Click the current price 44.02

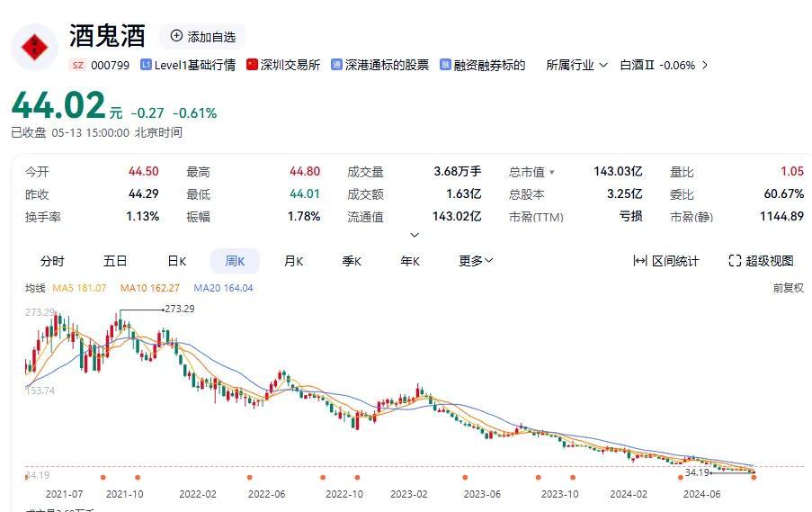pyautogui.click(x=58, y=105)
